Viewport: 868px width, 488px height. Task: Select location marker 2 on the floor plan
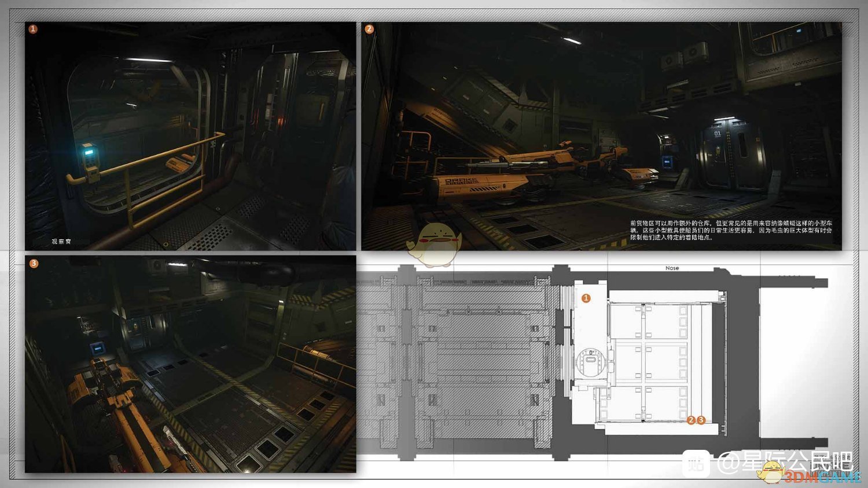pos(691,420)
